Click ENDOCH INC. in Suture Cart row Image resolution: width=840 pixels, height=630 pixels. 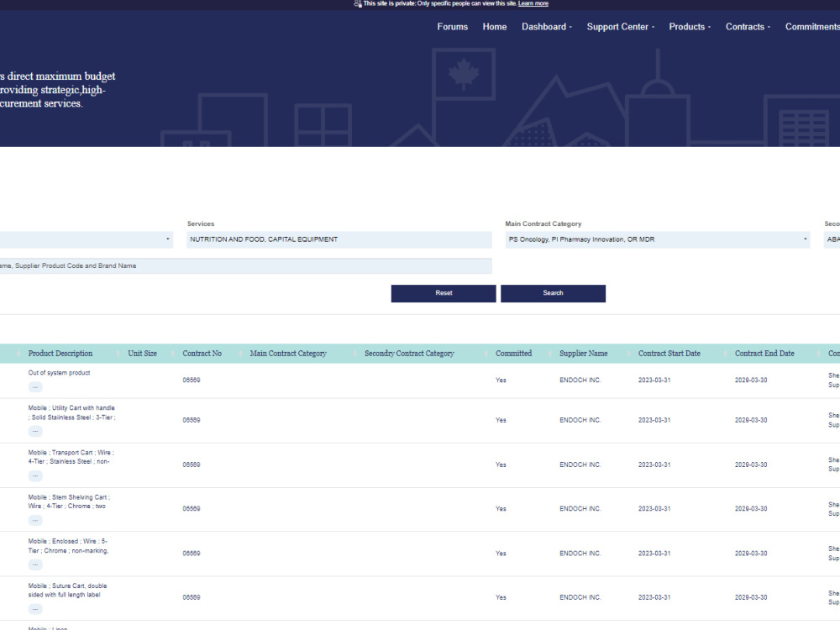click(580, 597)
